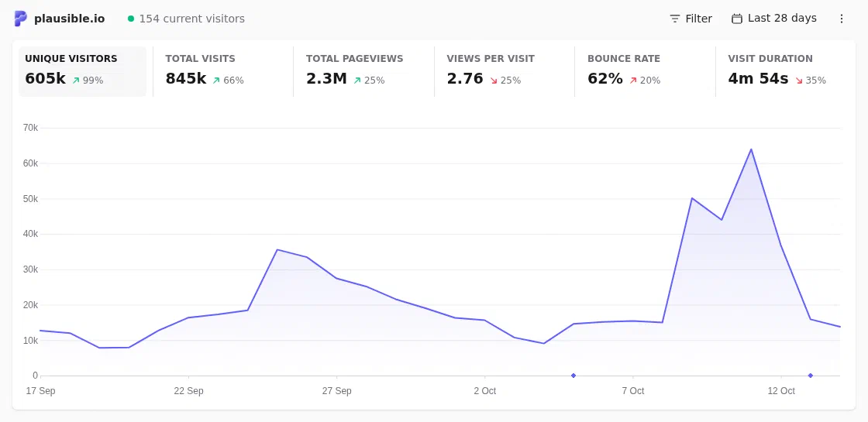The width and height of the screenshot is (868, 422).
Task: Click the green up arrow beside Total Pageviews 25%
Action: click(357, 81)
